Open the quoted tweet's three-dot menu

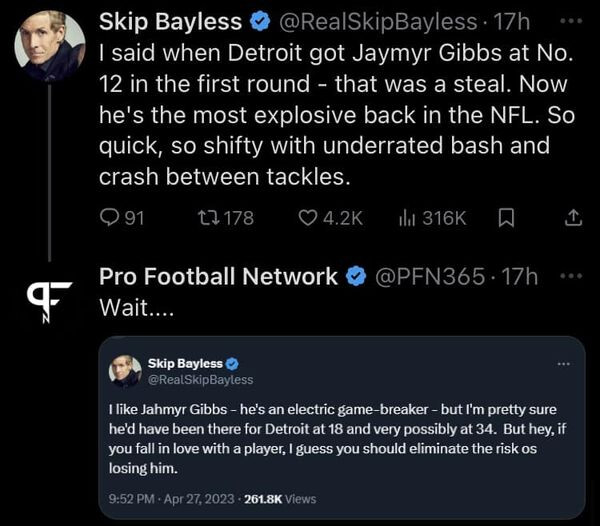563,364
